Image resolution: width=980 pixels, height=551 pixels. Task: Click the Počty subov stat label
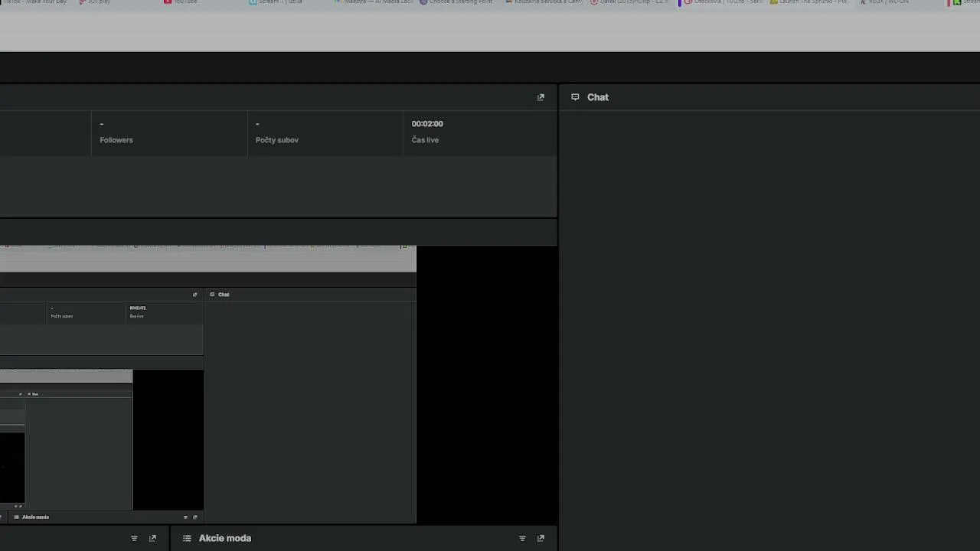pos(277,140)
